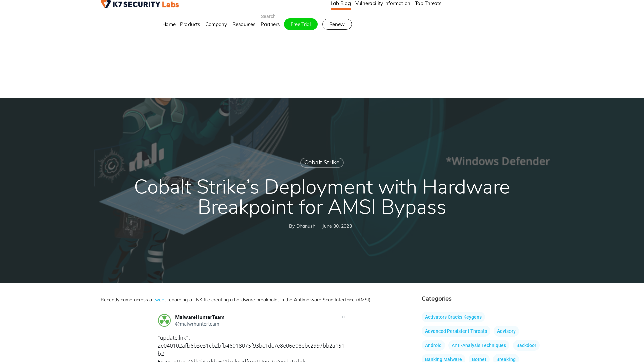Open the Company menu
The height and width of the screenshot is (362, 644).
click(216, 24)
